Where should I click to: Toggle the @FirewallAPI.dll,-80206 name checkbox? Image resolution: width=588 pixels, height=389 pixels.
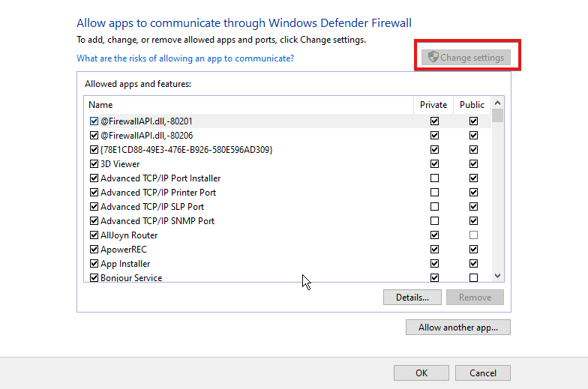tap(94, 135)
